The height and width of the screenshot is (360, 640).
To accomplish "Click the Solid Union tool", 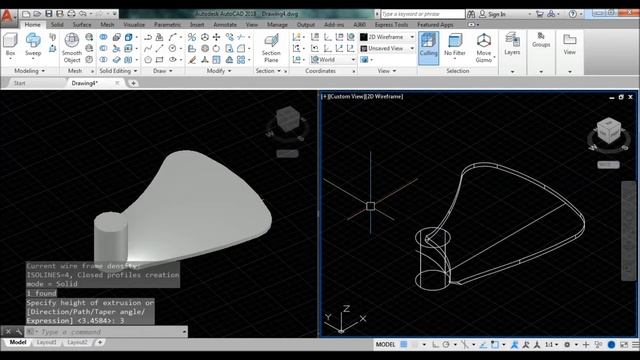I will (x=104, y=37).
